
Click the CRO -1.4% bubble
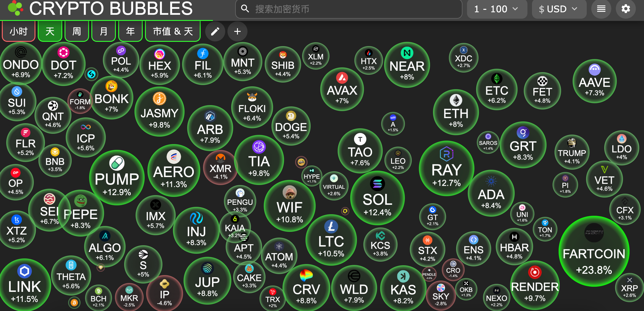point(453,270)
